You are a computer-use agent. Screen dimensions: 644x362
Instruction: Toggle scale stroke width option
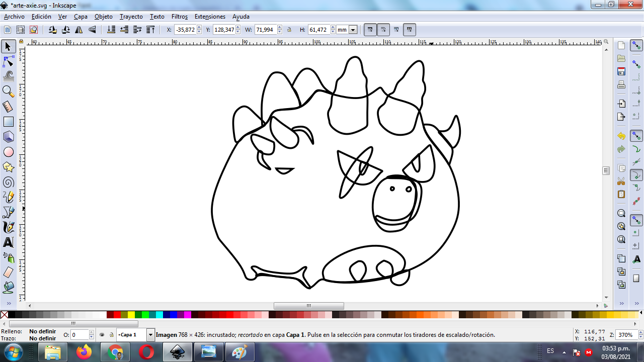point(370,30)
